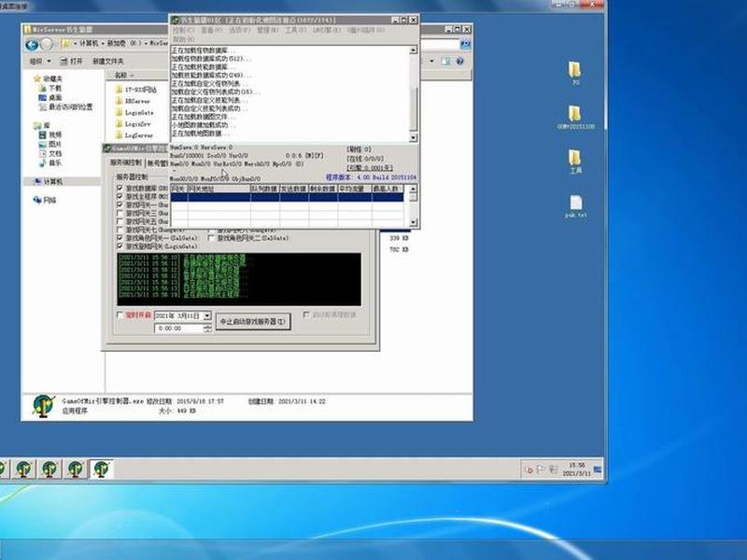Toggle 游戏登陆网关 (LoginGate) checkbox

coord(120,246)
